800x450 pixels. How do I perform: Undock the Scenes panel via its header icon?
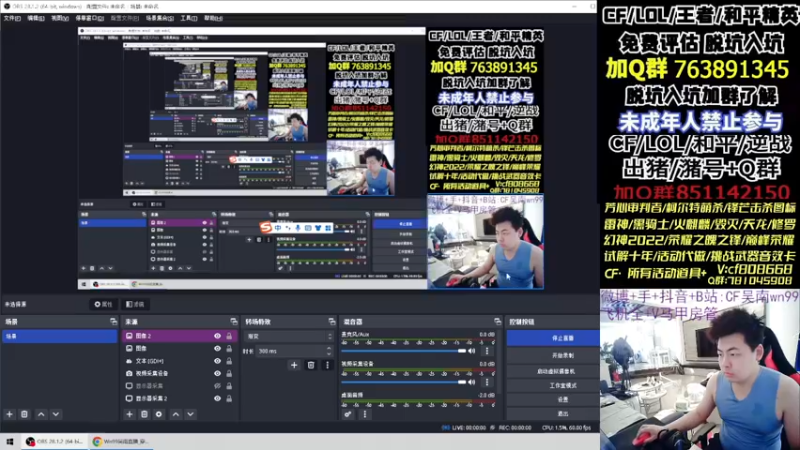click(113, 322)
